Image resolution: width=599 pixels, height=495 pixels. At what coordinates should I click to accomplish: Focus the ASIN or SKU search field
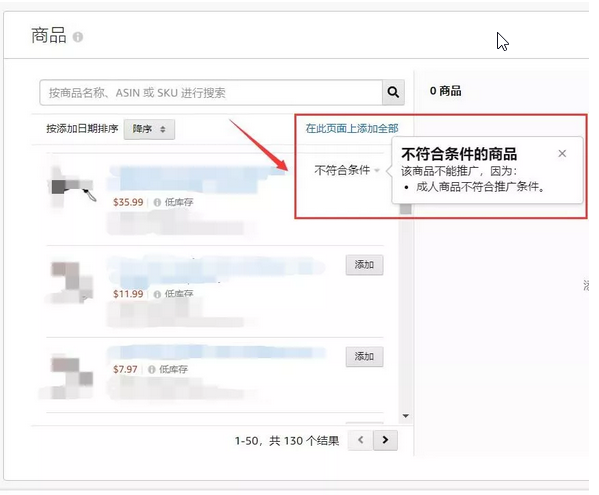211,92
